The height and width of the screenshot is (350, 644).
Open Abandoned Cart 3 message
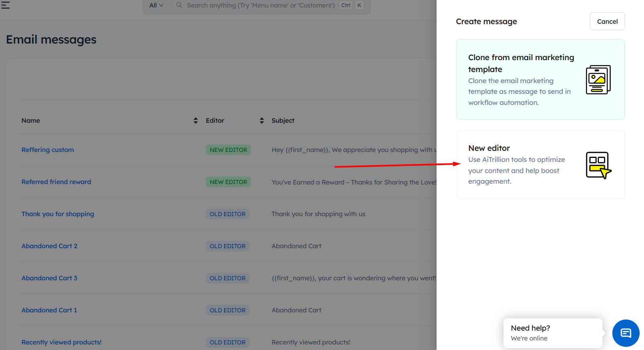coord(49,278)
